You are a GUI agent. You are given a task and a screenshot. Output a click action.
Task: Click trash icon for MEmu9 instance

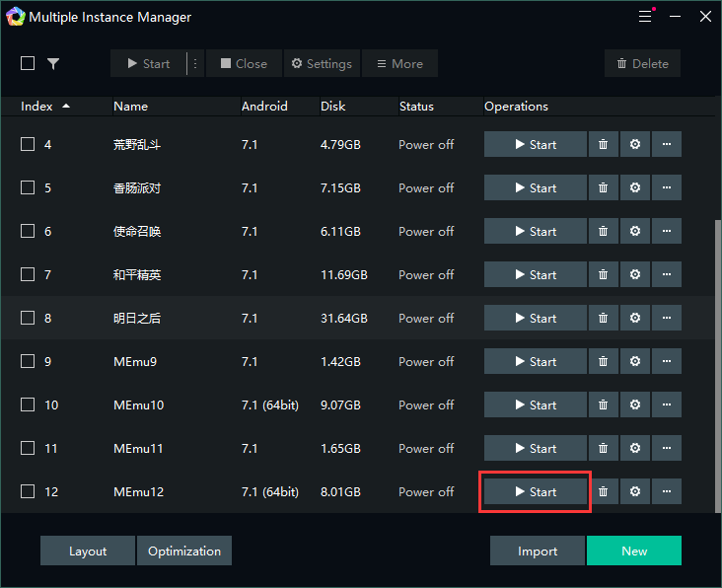coord(603,361)
